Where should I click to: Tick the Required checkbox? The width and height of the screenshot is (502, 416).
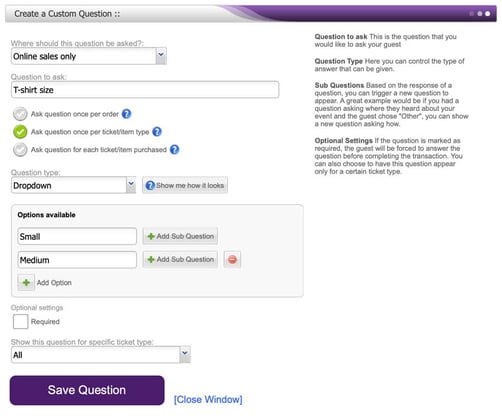[x=20, y=322]
